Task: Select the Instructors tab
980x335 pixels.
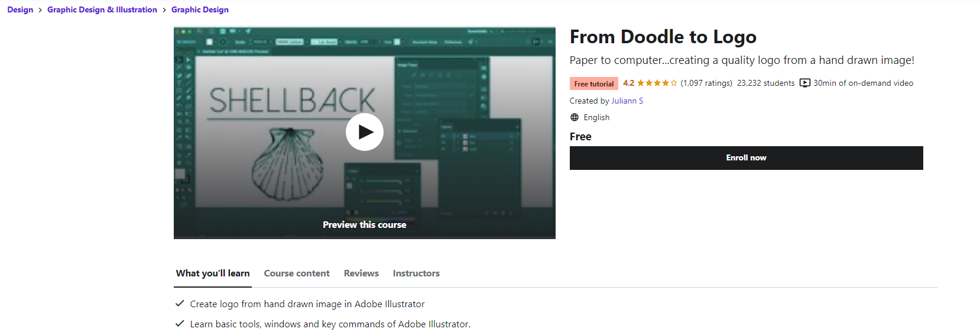Action: tap(416, 273)
